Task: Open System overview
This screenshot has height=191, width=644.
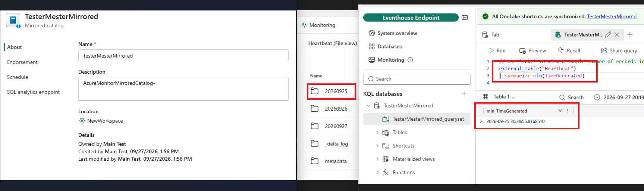Action: click(397, 33)
